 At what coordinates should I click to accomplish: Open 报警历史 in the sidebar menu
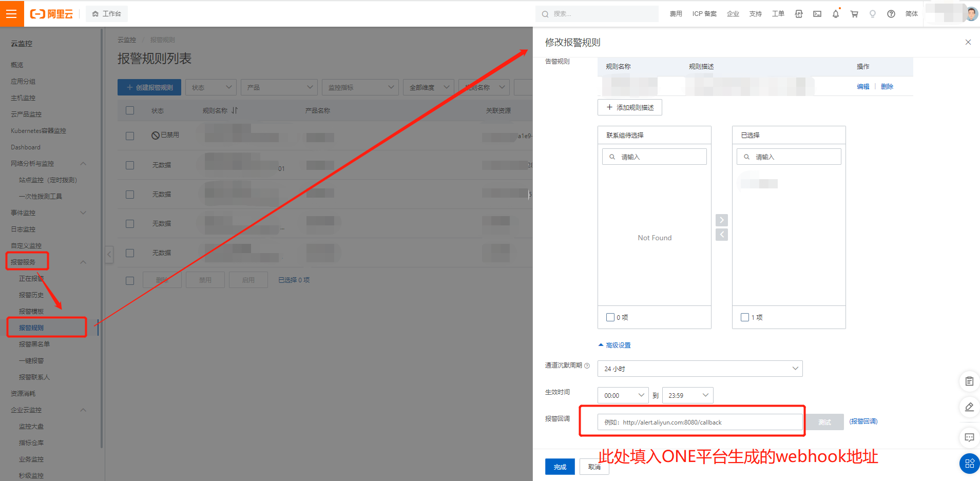pyautogui.click(x=31, y=295)
